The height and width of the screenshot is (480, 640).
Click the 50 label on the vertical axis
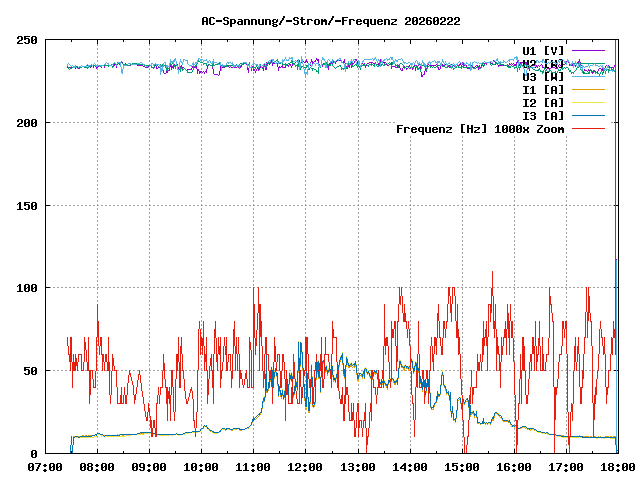click(x=30, y=370)
